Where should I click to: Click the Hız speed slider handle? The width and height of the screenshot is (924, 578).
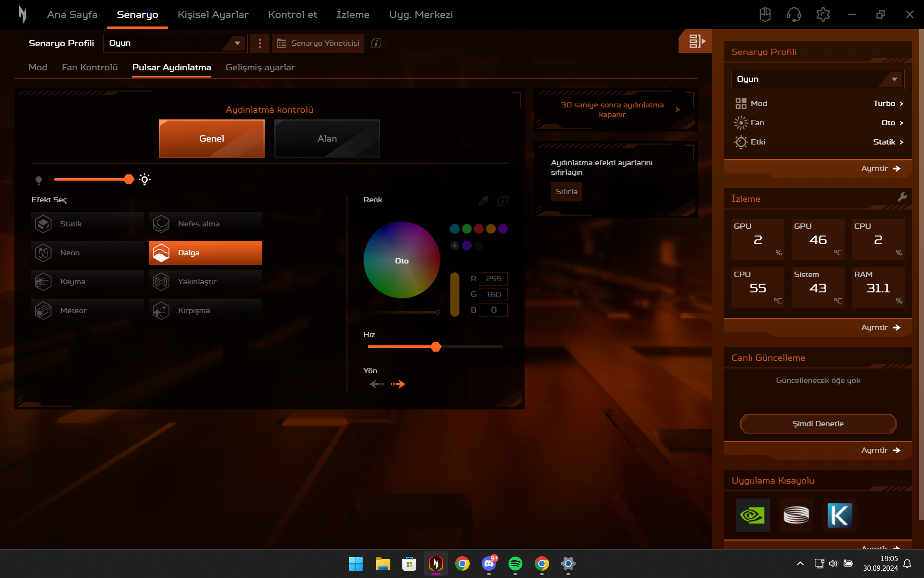coord(436,347)
